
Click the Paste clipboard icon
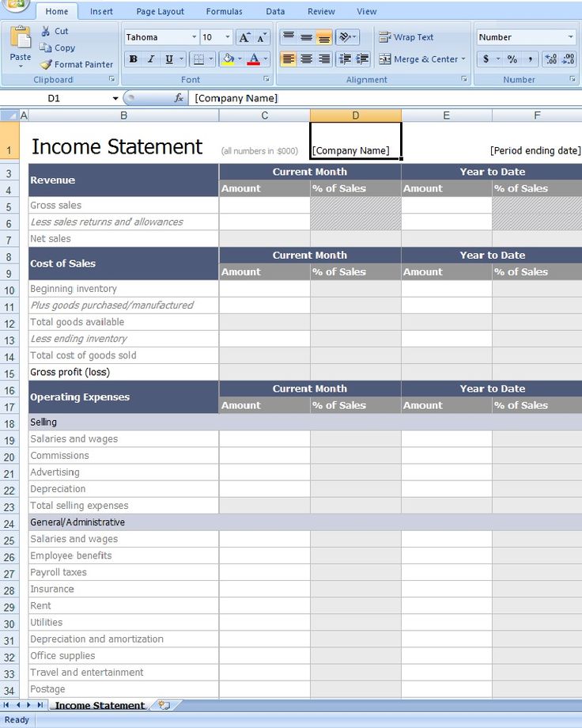(21, 38)
